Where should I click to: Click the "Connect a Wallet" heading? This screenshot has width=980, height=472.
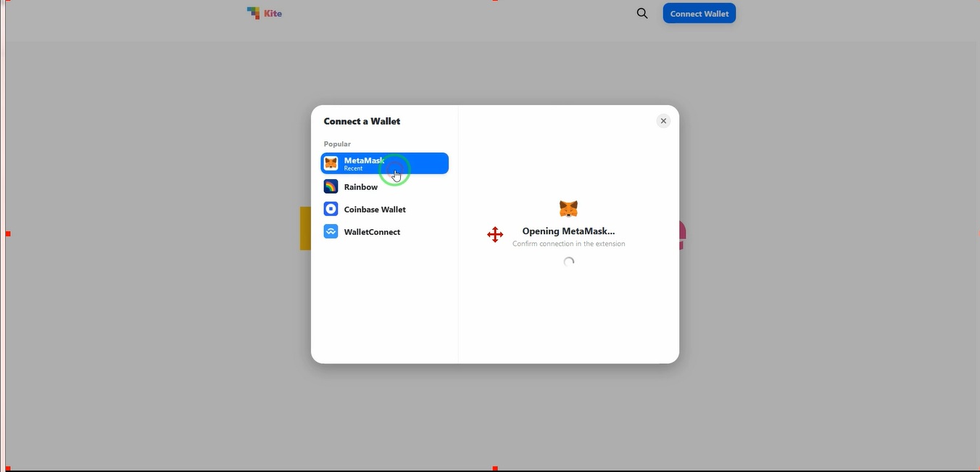pyautogui.click(x=362, y=121)
